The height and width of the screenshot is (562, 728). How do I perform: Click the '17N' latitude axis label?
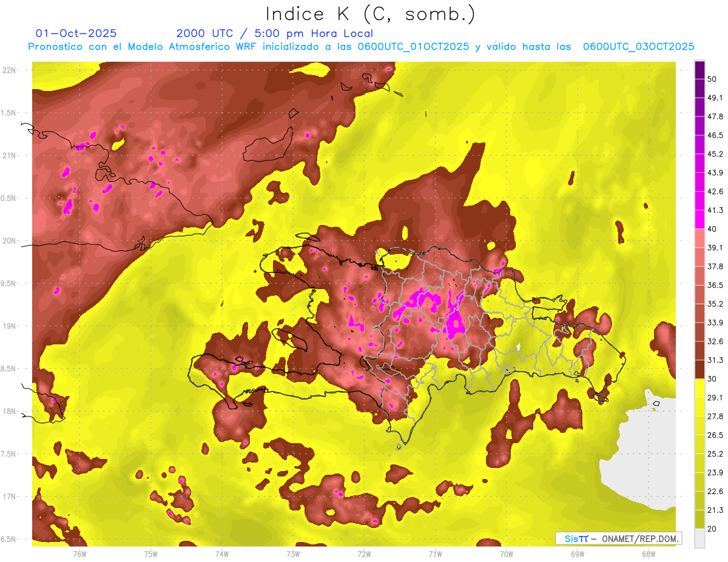(10, 497)
